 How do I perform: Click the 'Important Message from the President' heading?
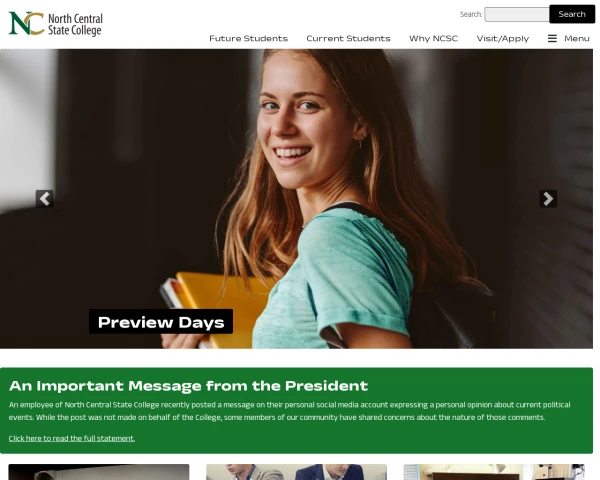(x=188, y=386)
